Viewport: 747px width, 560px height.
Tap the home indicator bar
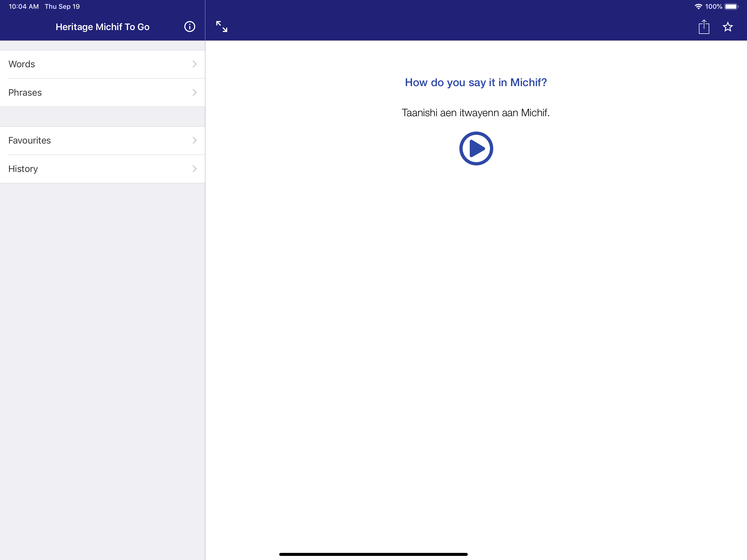(x=373, y=554)
